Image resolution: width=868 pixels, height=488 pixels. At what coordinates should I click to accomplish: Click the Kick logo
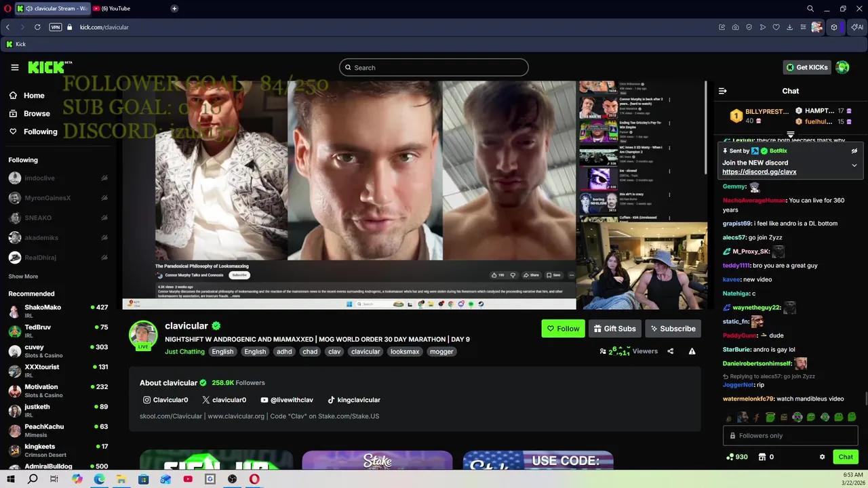pyautogui.click(x=50, y=67)
